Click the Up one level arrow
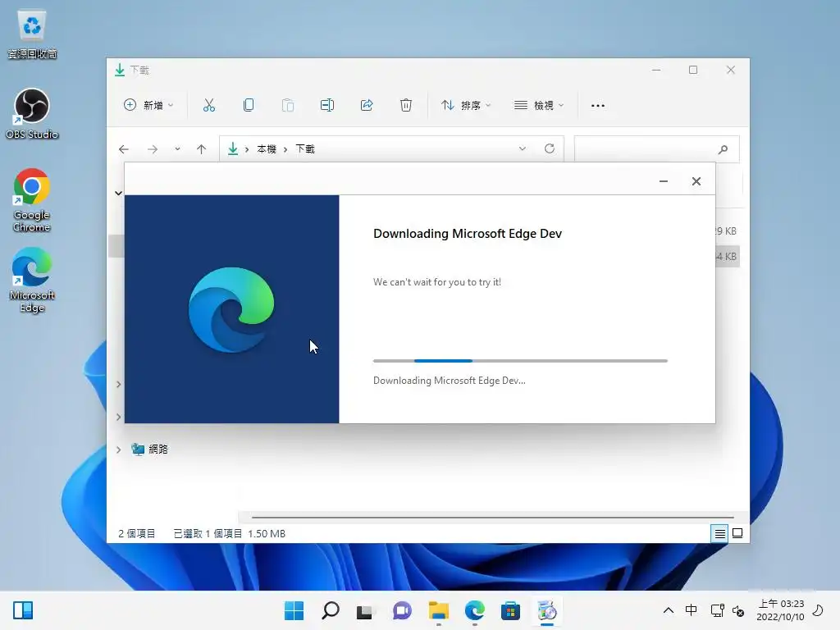840x630 pixels. (x=202, y=149)
